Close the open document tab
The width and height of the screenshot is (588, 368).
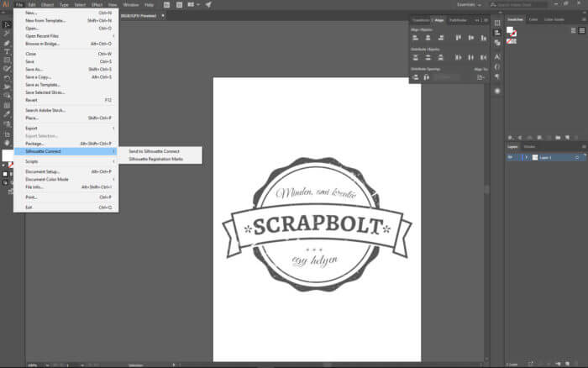click(x=163, y=16)
